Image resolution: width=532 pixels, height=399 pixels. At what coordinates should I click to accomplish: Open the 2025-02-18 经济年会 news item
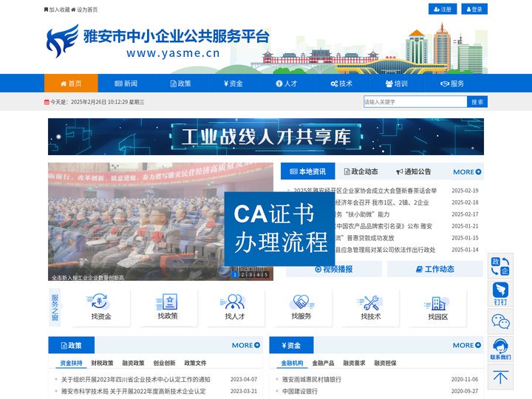point(382,202)
